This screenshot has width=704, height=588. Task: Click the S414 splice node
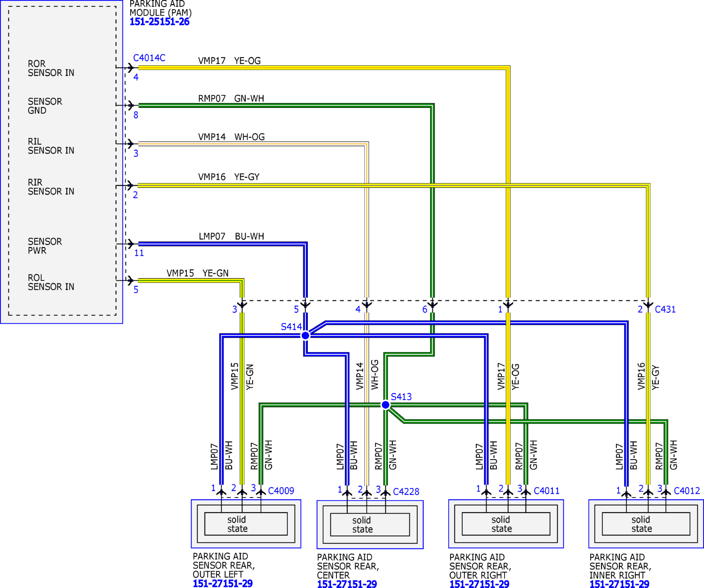point(305,335)
